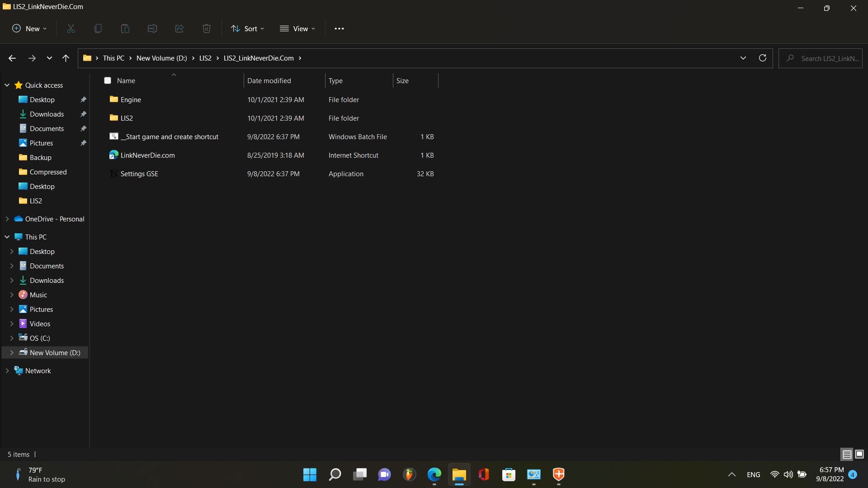Open the Engine folder
This screenshot has height=488, width=868.
(131, 99)
